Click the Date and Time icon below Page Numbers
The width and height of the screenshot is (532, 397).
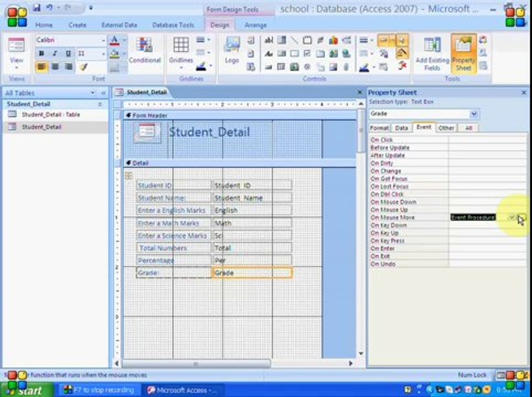251,67
